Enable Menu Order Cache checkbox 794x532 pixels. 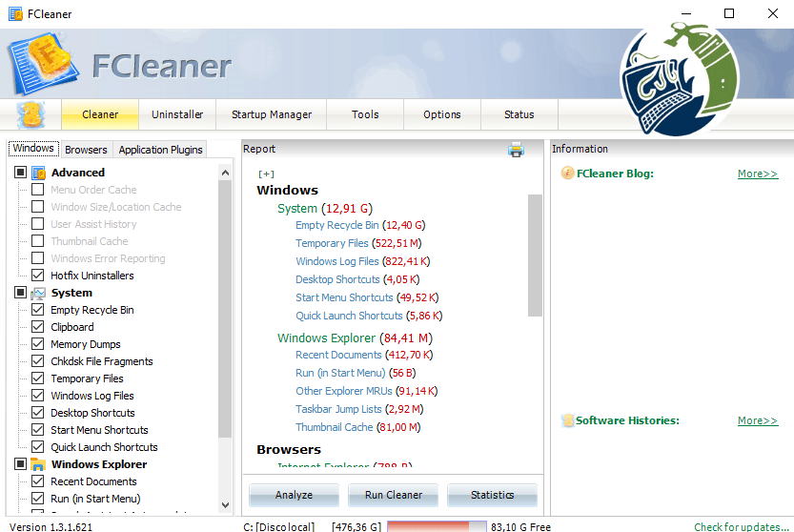coord(37,190)
